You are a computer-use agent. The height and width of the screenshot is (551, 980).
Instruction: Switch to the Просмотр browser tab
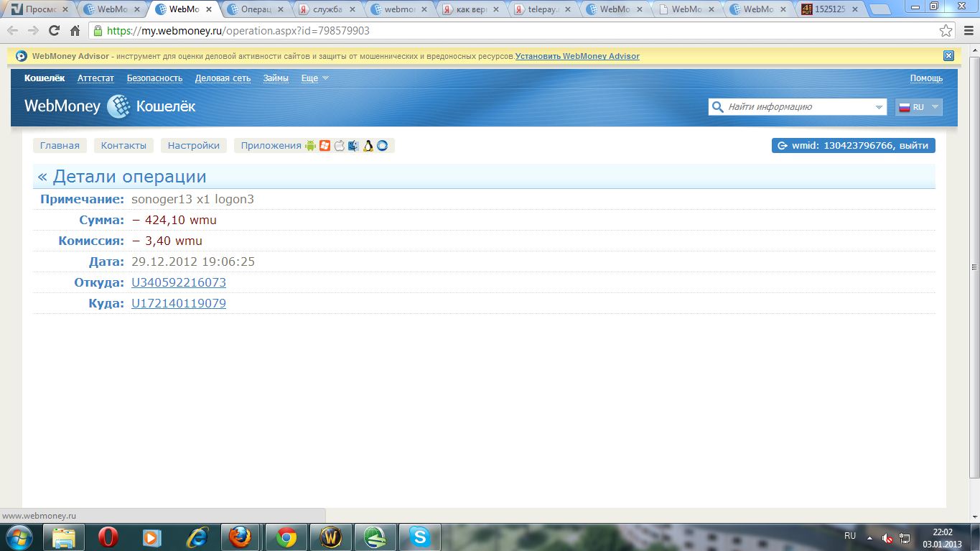click(39, 9)
